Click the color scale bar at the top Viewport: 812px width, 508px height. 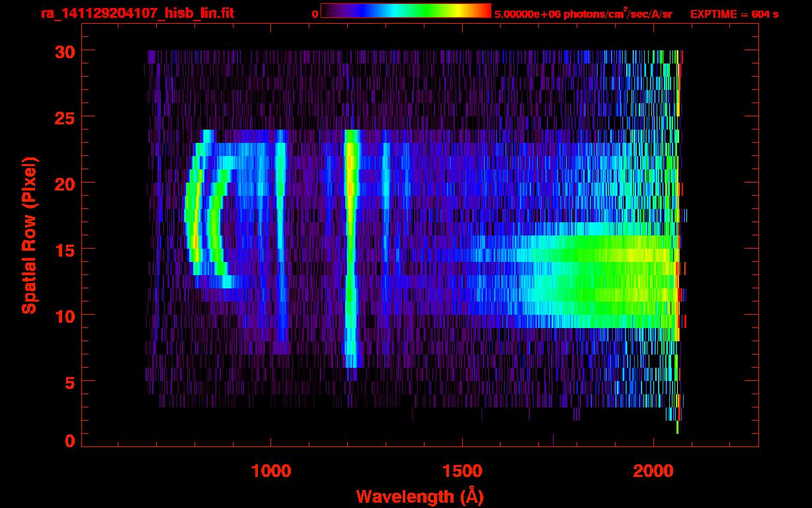coord(406,11)
